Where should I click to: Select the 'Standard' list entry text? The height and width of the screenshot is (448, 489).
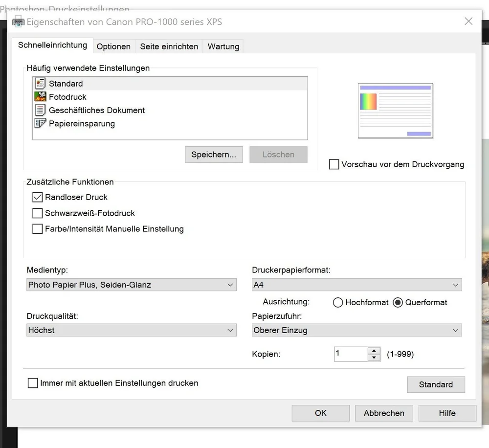coord(66,84)
